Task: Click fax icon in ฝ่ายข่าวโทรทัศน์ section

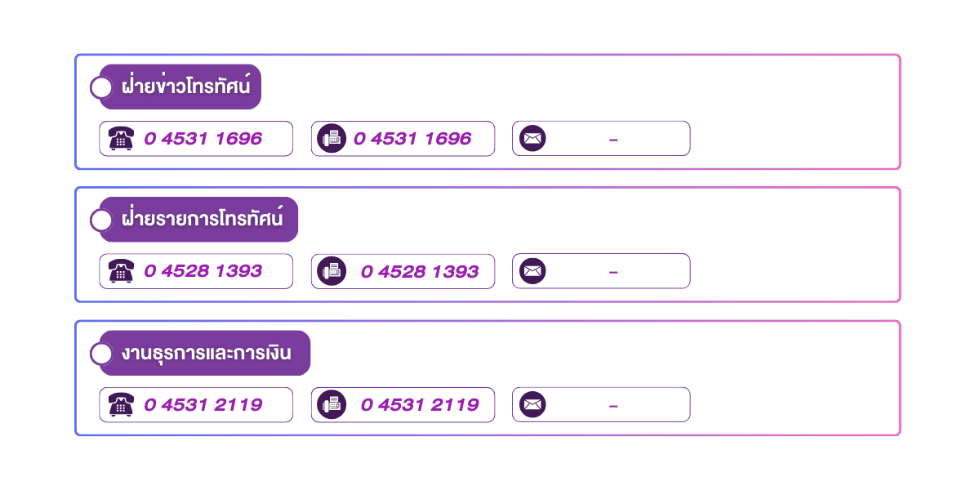Action: (332, 139)
